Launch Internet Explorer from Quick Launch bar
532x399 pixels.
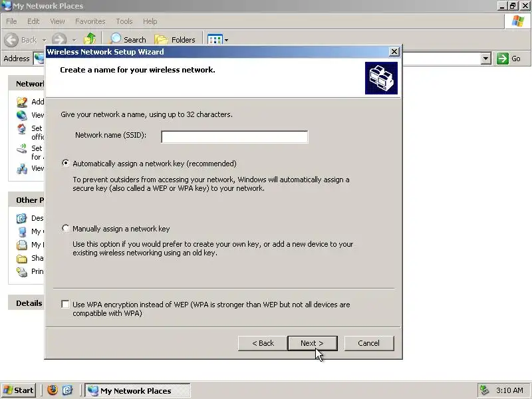click(x=68, y=390)
